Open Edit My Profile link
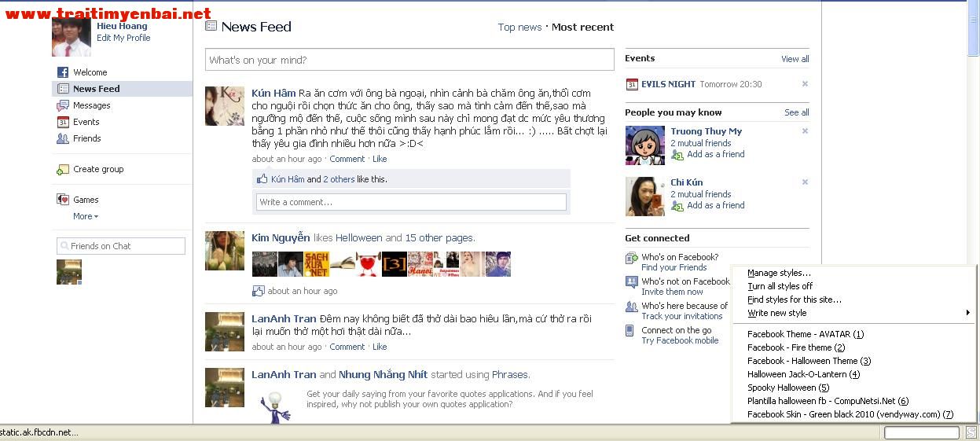Viewport: 980px width, 441px height. tap(123, 38)
